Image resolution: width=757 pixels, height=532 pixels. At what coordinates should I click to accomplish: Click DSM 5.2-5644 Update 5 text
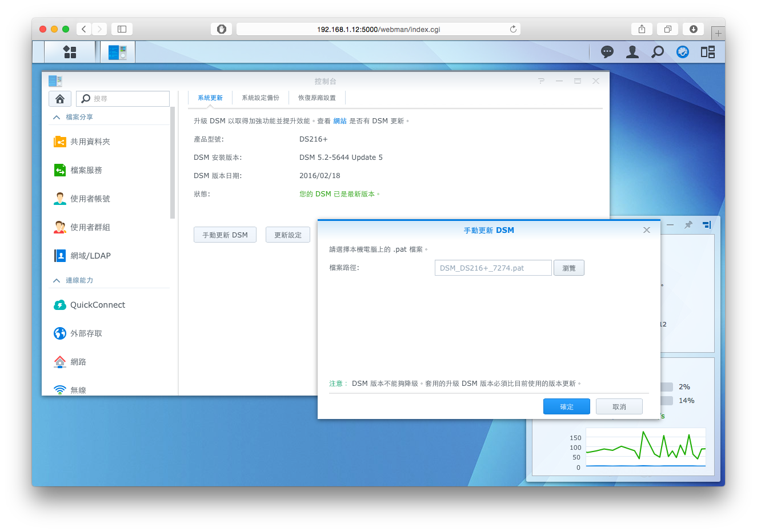click(x=341, y=158)
